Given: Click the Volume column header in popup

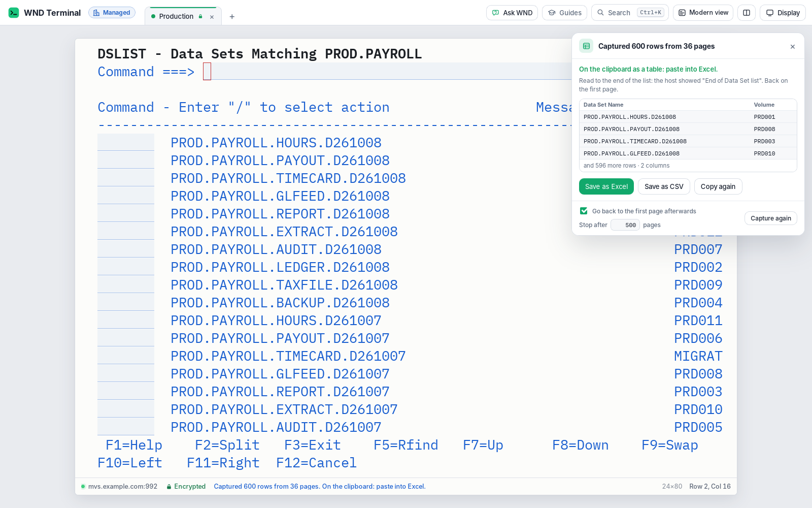Looking at the screenshot, I should pyautogui.click(x=764, y=105).
